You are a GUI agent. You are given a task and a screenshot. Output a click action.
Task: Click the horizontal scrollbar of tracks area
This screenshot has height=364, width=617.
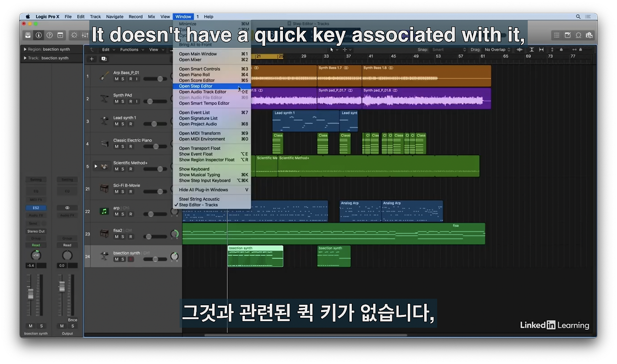[306, 335]
